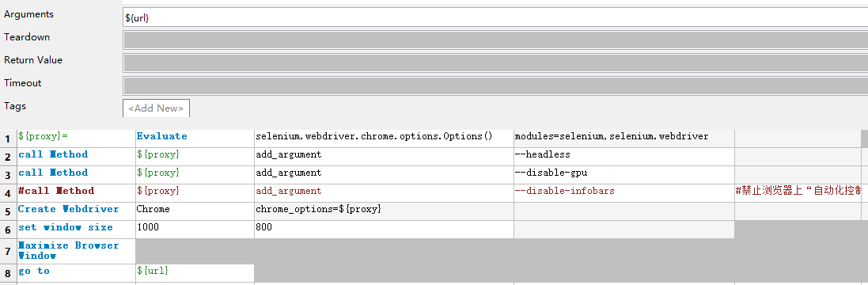Click the 1000 width value cell
Viewport: 868px width, 285px height.
tap(195, 230)
